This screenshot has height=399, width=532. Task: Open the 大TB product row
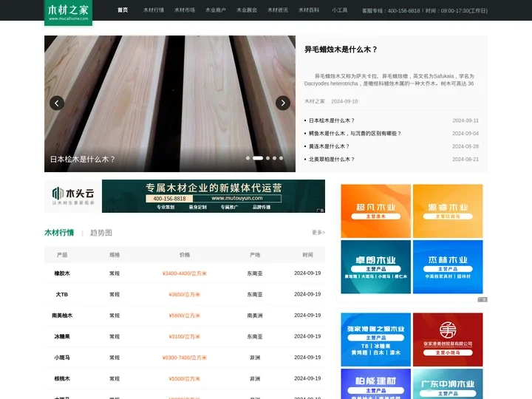(x=185, y=294)
